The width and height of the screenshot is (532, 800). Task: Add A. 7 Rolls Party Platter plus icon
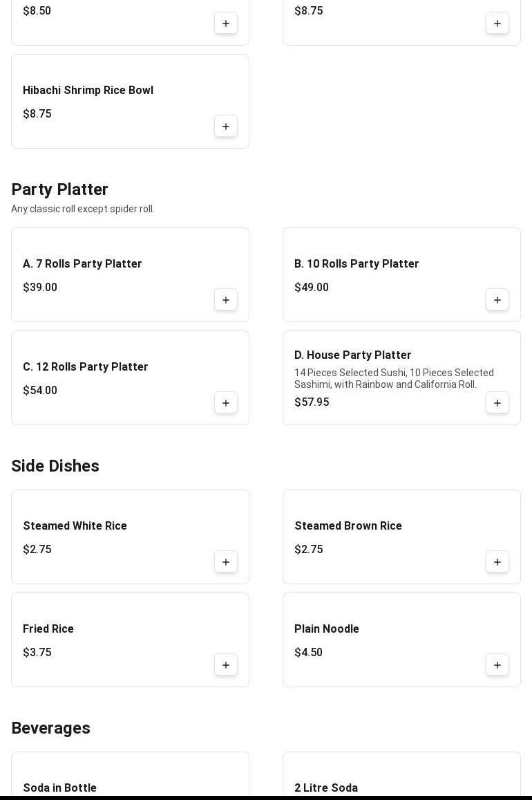tap(226, 300)
